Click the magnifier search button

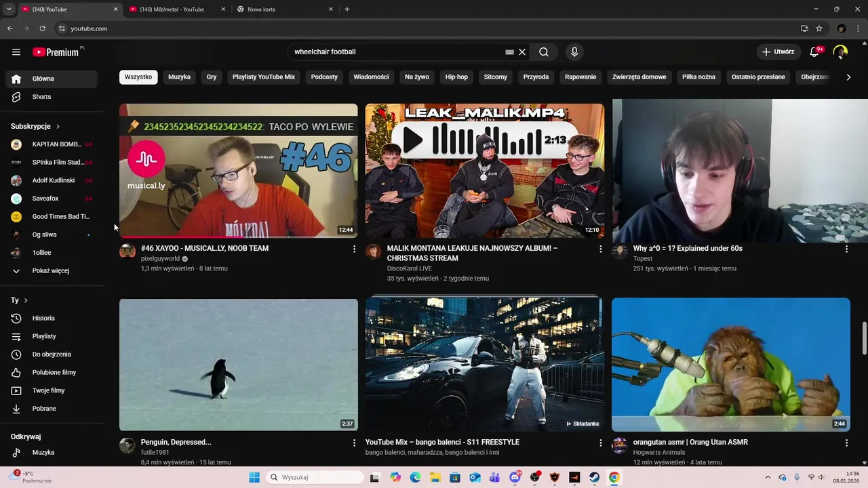click(x=544, y=52)
